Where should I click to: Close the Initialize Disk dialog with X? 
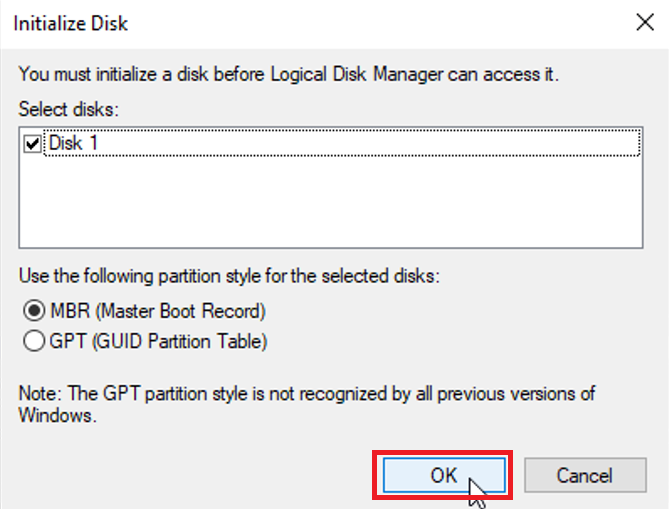[641, 21]
